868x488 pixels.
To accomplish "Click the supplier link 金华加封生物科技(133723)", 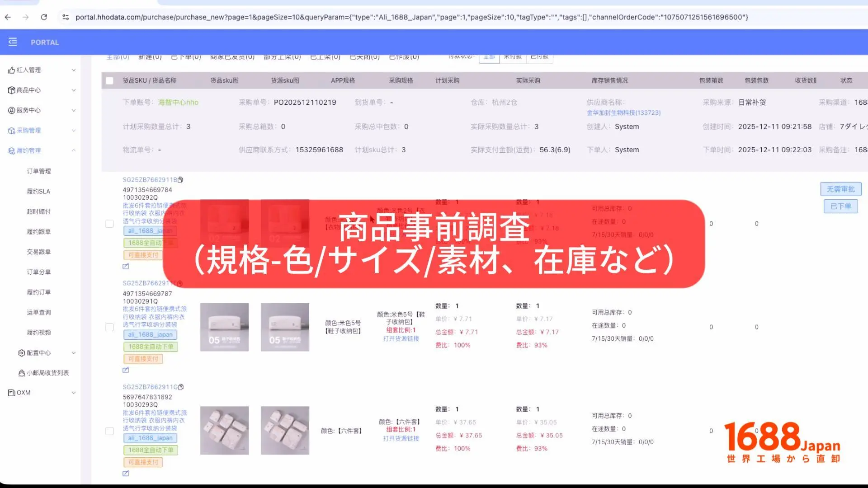I will coord(623,113).
